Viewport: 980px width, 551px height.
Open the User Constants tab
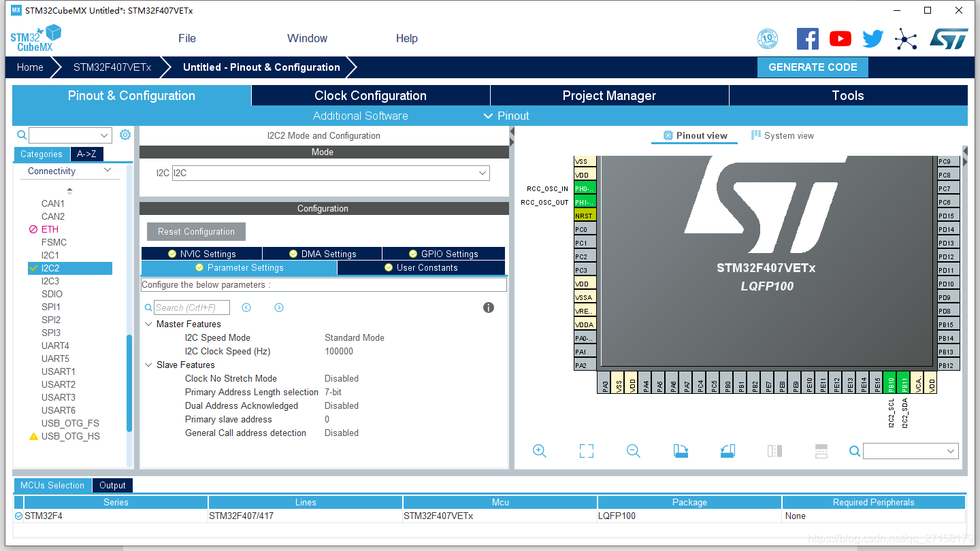421,268
